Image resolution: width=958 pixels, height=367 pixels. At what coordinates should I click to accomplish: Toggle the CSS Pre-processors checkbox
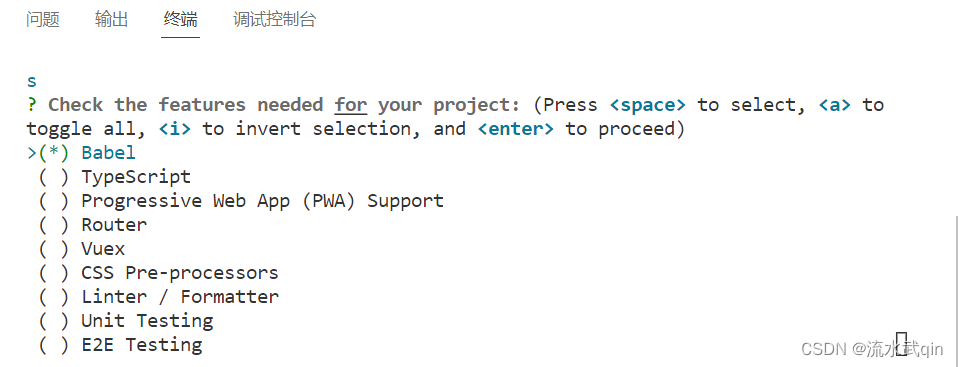[x=54, y=273]
